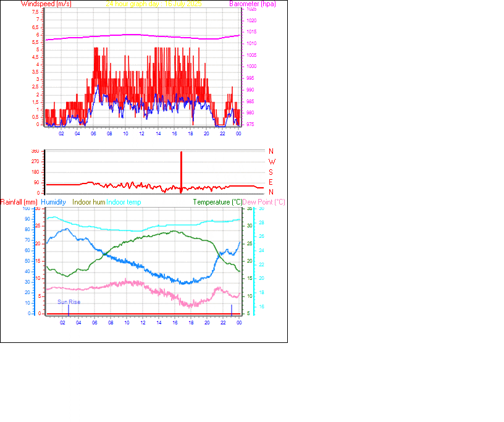Click the sunset marker line near hour 23
Image resolution: width=504 pixels, height=422 pixels.
pyautogui.click(x=232, y=310)
